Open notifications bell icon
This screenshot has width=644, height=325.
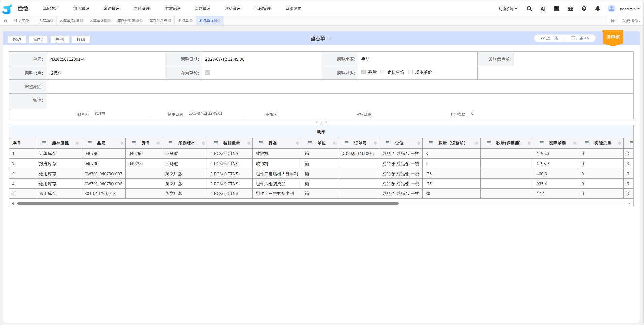click(597, 9)
